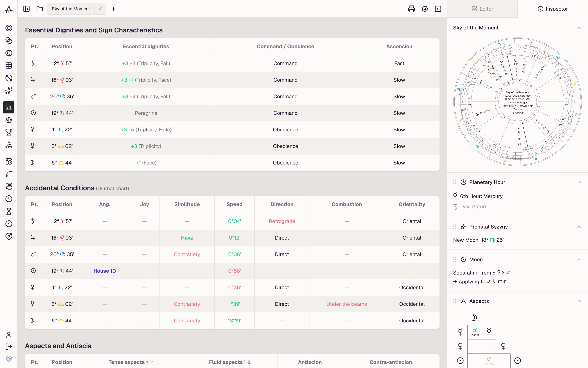Collapse the Moon section
The image size is (588, 368).
[579, 259]
